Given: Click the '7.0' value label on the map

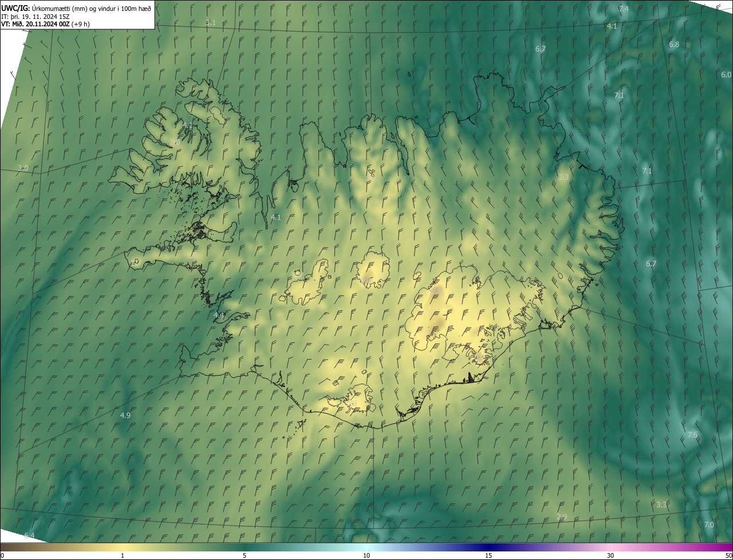Looking at the screenshot, I should point(709,525).
